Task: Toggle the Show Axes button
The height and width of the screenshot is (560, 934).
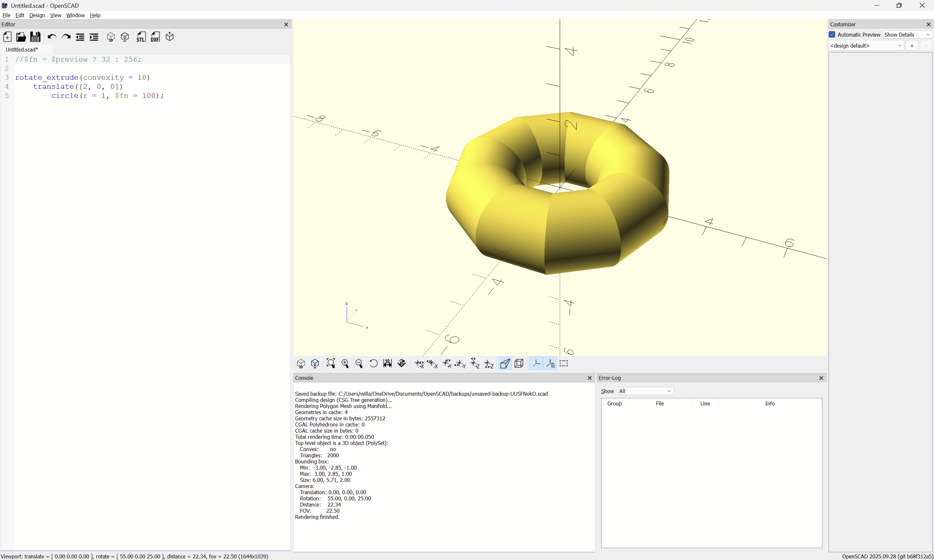Action: point(536,363)
